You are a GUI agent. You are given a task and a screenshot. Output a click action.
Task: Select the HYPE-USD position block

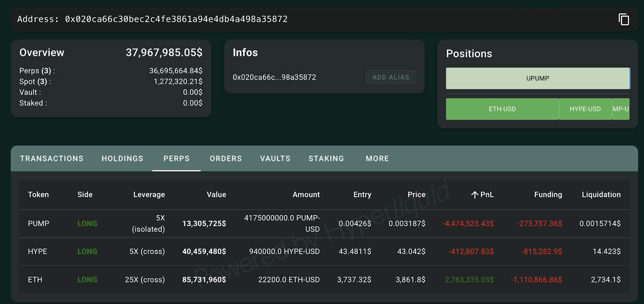(x=585, y=109)
